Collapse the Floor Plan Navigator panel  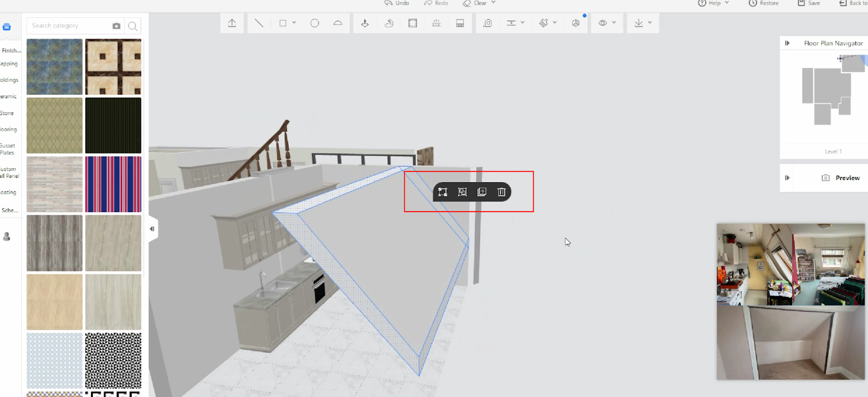coord(787,43)
